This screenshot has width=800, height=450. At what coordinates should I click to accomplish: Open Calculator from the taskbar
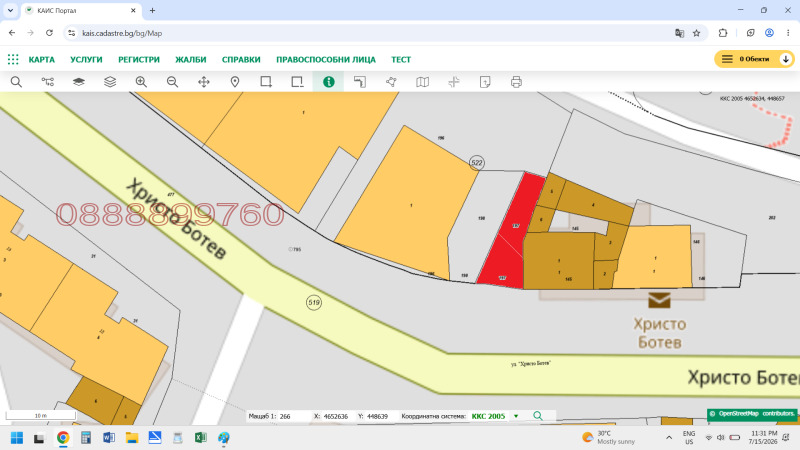coord(86,438)
